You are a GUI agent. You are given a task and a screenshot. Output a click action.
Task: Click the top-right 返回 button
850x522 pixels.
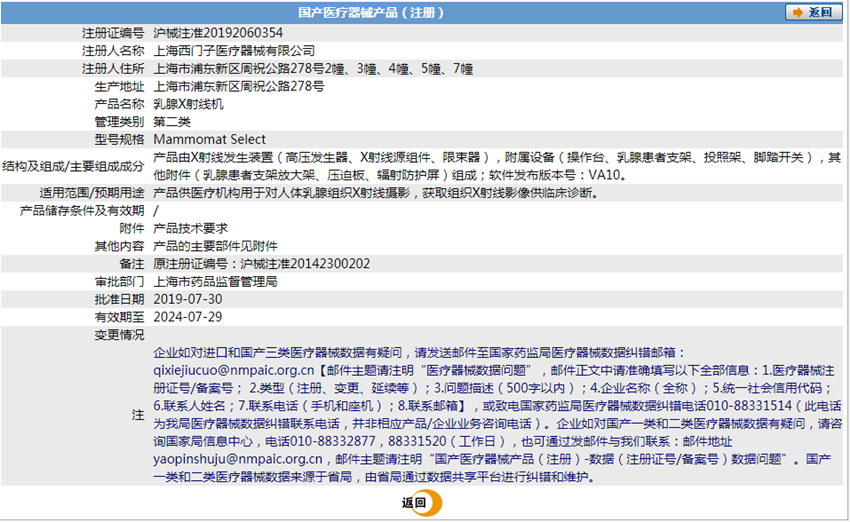click(814, 12)
